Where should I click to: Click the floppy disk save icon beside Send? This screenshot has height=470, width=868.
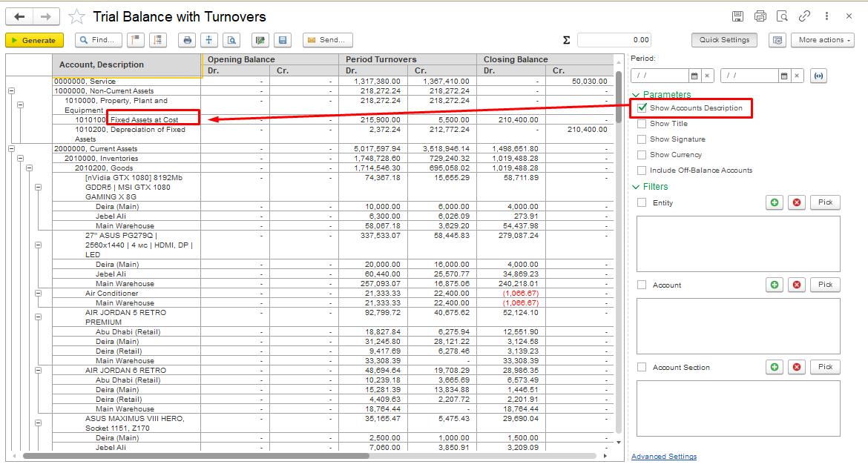281,40
